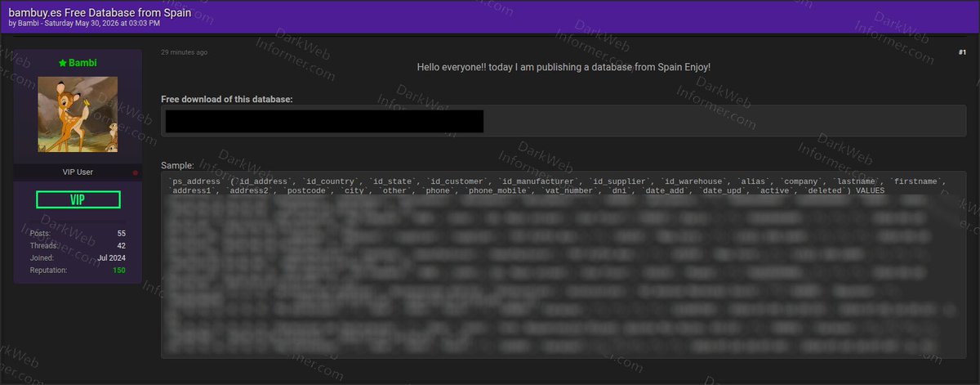Click the greeting Hello everyone message text
Screen dimensions: 980x385
564,66
